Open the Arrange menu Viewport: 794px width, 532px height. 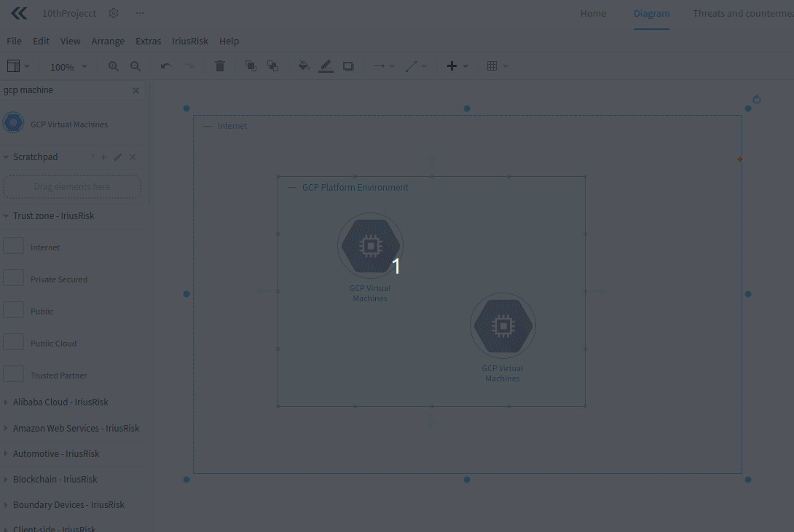[108, 41]
